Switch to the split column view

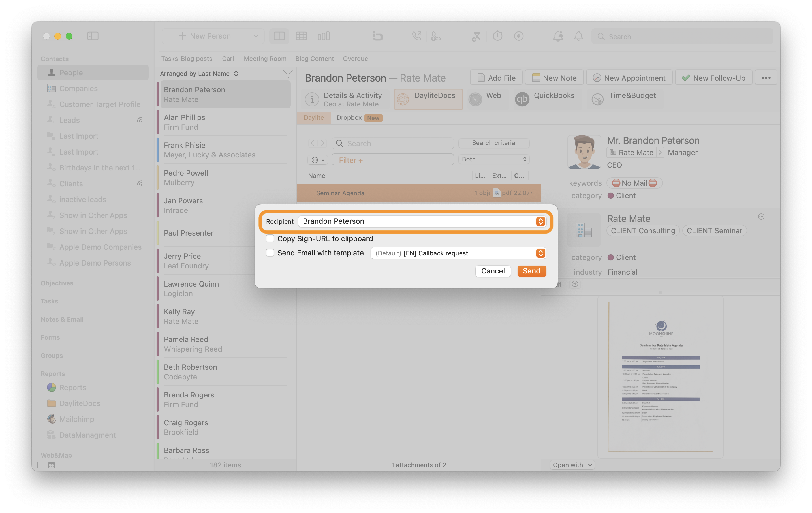point(279,36)
